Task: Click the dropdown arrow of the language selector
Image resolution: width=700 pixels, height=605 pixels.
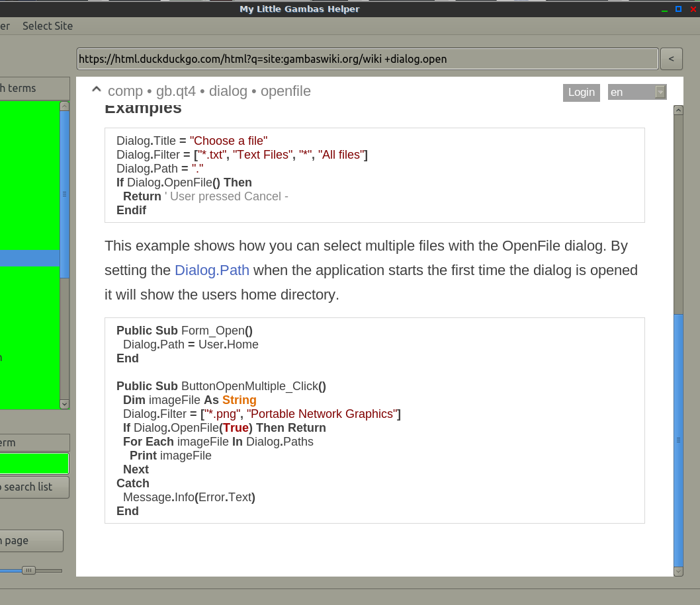Action: coord(660,92)
